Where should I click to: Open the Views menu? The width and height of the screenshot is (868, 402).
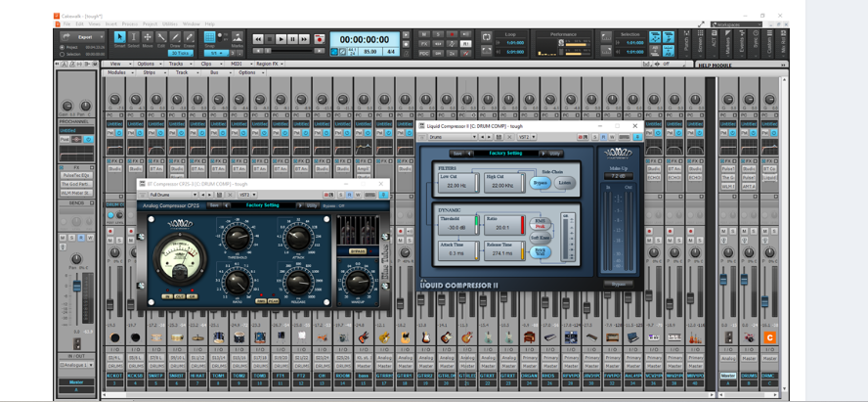coord(95,24)
